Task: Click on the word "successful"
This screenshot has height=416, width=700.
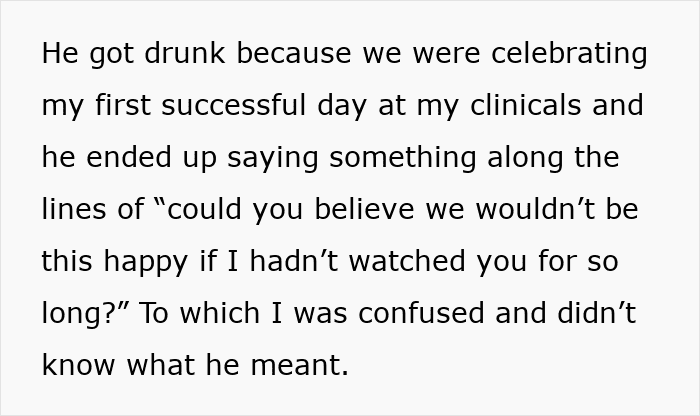Action: tap(233, 104)
